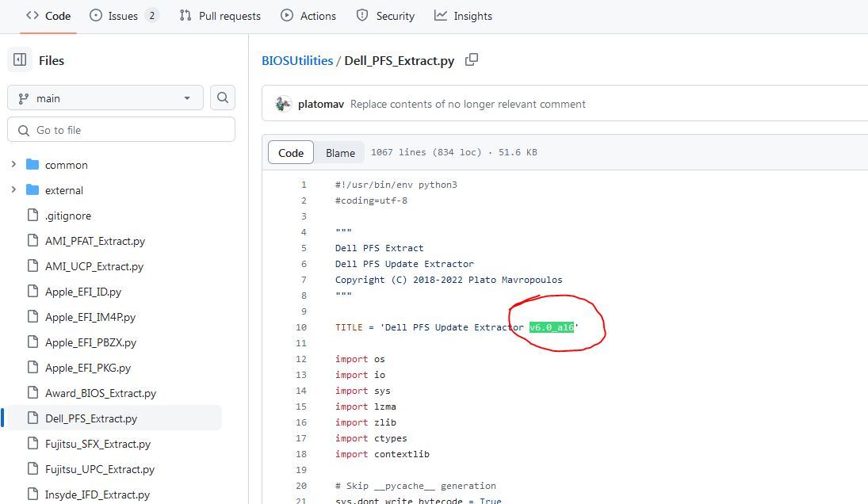
Task: Click the '# Skip __pycache__ generation' line
Action: click(415, 486)
